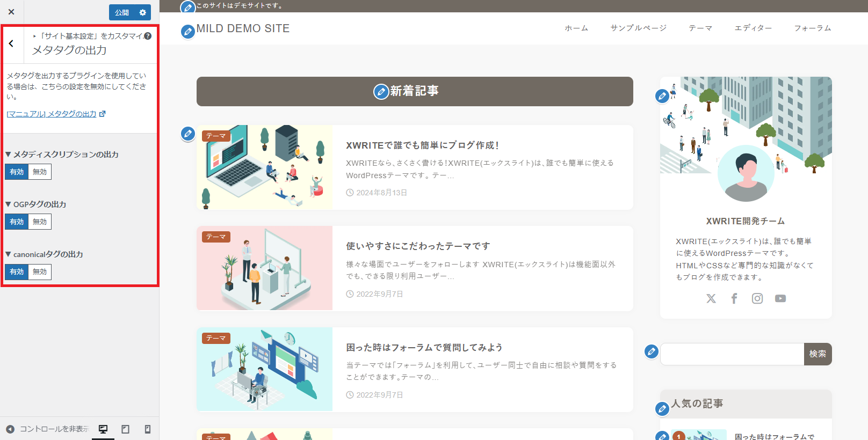The width and height of the screenshot is (868, 440).
Task: Click the edit pencil on the first article card
Action: [x=188, y=134]
